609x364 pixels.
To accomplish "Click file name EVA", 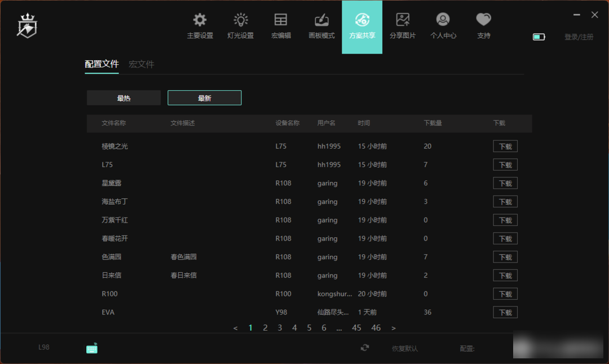I will (x=108, y=312).
